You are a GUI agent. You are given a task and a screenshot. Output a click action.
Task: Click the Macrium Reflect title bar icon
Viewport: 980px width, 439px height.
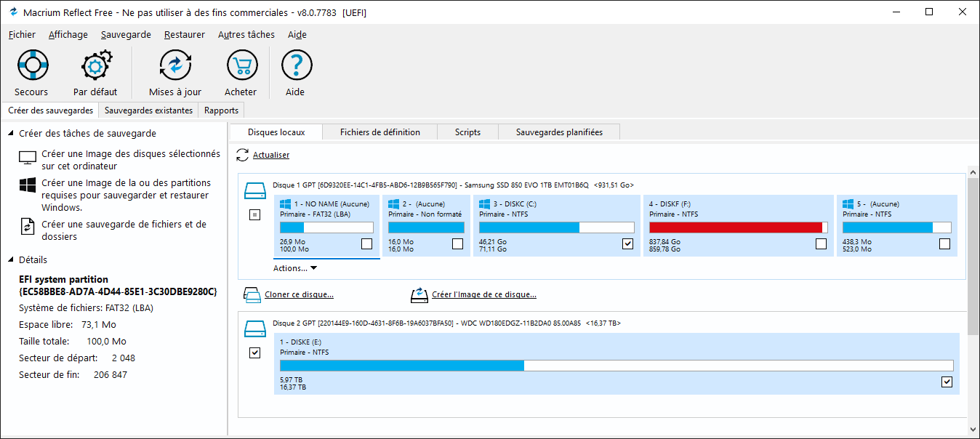12,12
